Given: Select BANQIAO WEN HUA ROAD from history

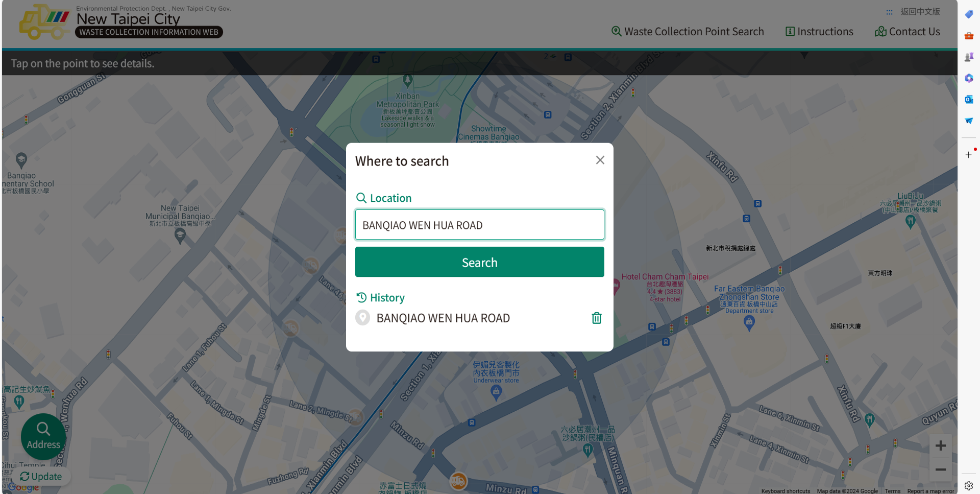Looking at the screenshot, I should 443,318.
